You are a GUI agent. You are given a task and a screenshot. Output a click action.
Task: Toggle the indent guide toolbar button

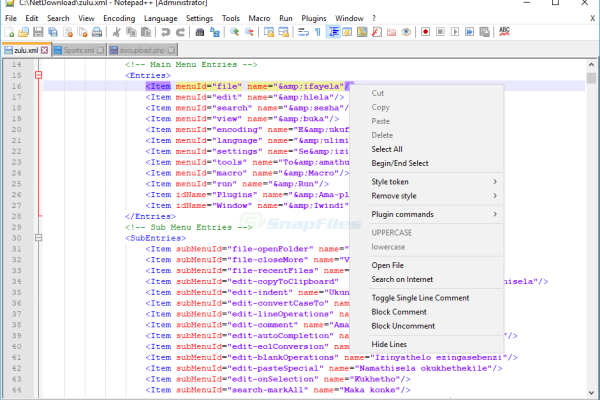tap(333, 32)
